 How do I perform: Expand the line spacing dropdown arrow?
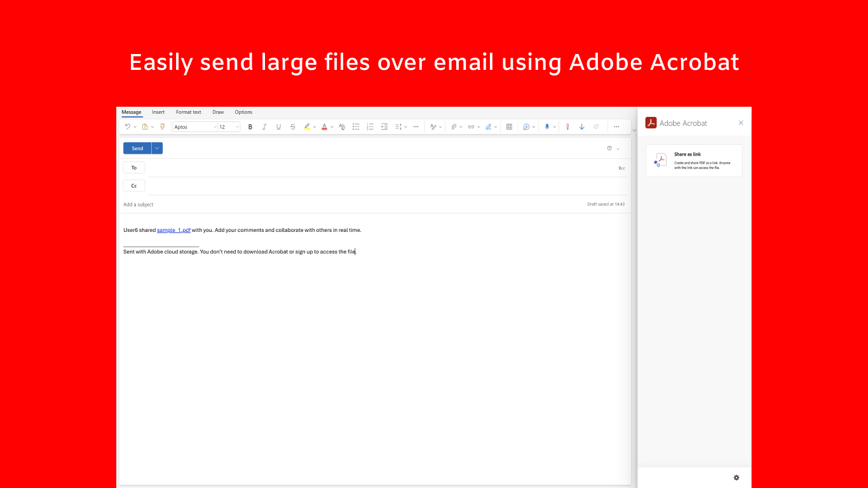click(x=405, y=127)
